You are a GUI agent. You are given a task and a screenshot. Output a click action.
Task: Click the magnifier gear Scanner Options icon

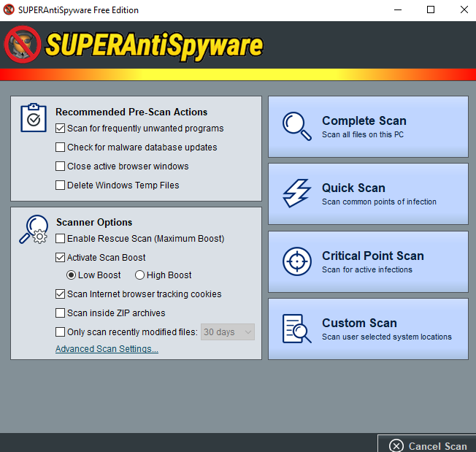click(x=34, y=229)
